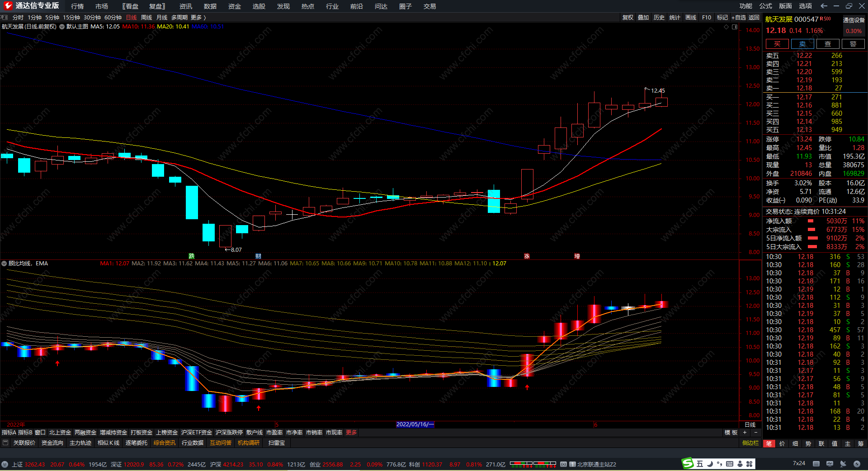Click the 查 query button
This screenshot has height=471, width=868.
(x=828, y=44)
